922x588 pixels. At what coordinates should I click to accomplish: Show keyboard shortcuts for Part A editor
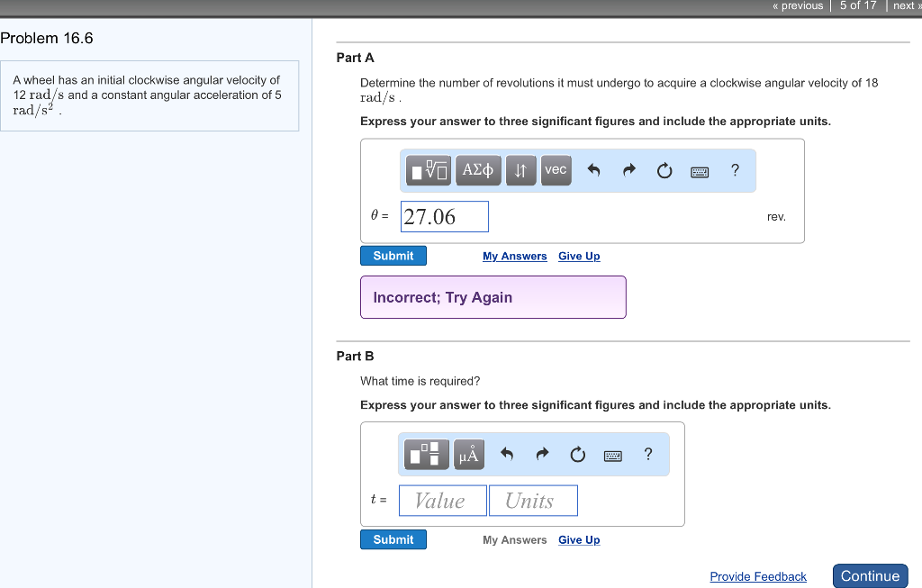point(700,171)
